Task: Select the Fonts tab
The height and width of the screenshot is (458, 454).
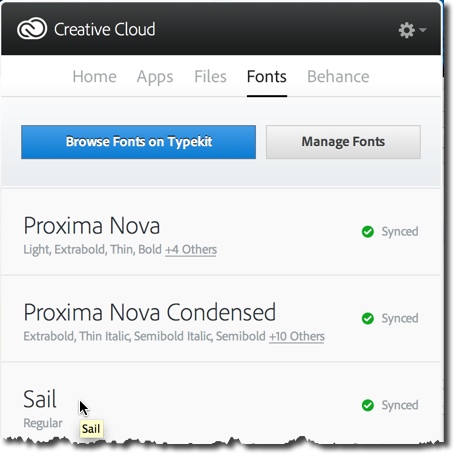Action: (267, 76)
